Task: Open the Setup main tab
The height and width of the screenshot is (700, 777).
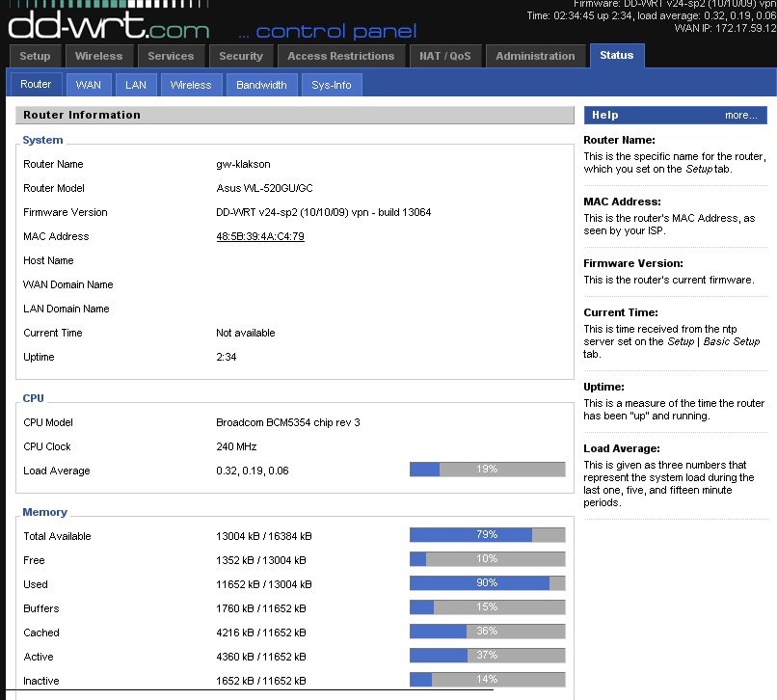Action: (35, 56)
